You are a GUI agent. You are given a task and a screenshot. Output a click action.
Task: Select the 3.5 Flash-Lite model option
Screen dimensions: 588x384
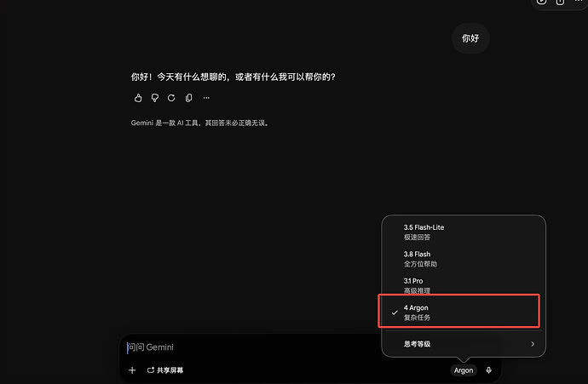463,232
